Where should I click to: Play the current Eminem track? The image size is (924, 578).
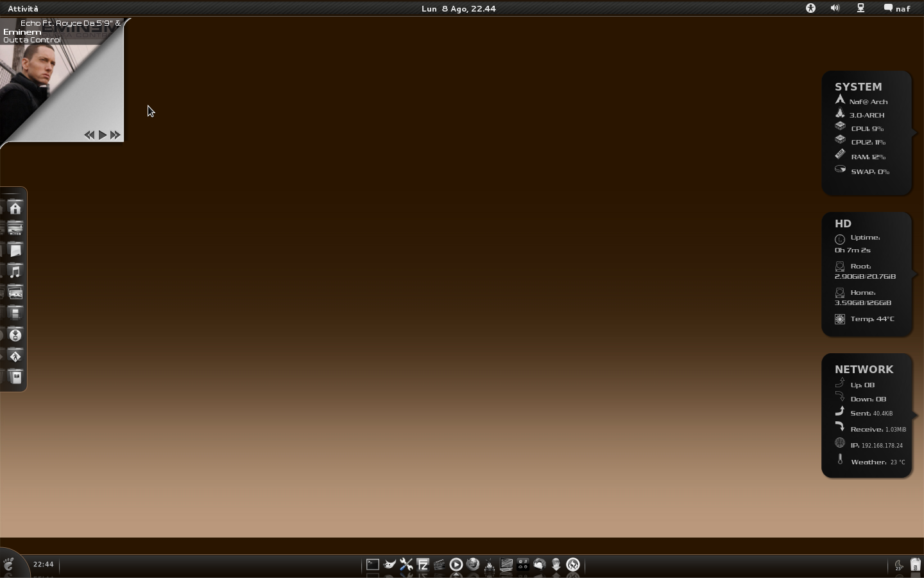point(103,135)
